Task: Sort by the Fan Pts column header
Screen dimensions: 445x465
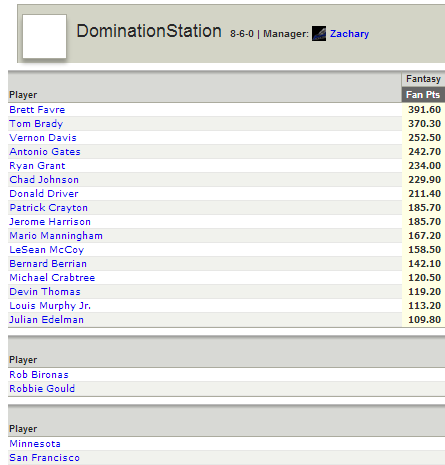Action: (x=423, y=95)
